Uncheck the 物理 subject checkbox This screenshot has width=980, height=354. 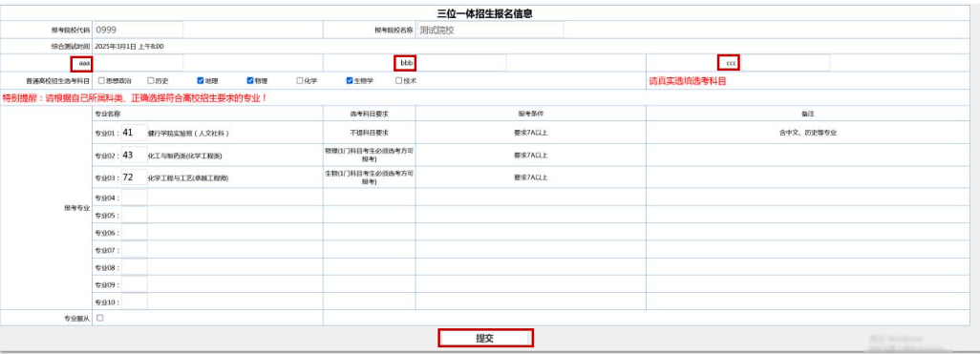pos(250,80)
